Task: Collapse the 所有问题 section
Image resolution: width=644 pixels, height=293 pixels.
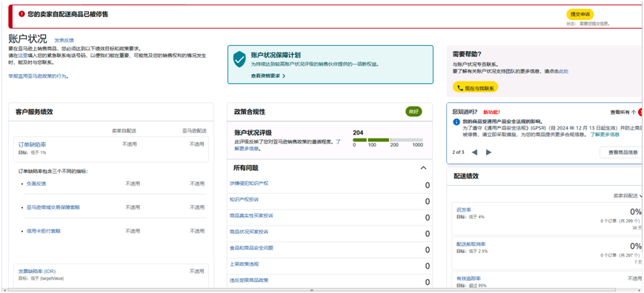Action: click(423, 168)
